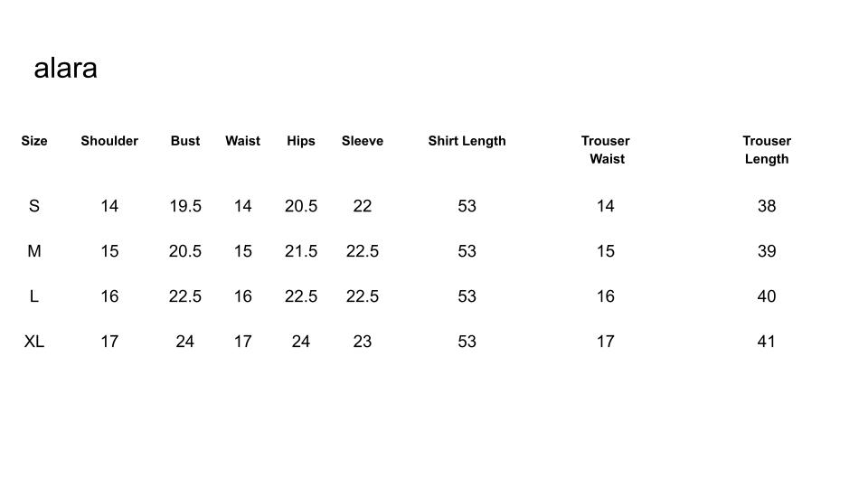Select the XL size row label
This screenshot has width=868, height=488.
point(34,342)
